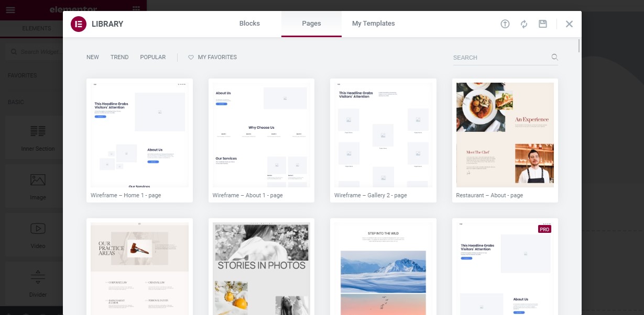Click the 'Wireframe – Home 1 - page' title
Viewport: 644px width, 315px height.
tap(126, 195)
